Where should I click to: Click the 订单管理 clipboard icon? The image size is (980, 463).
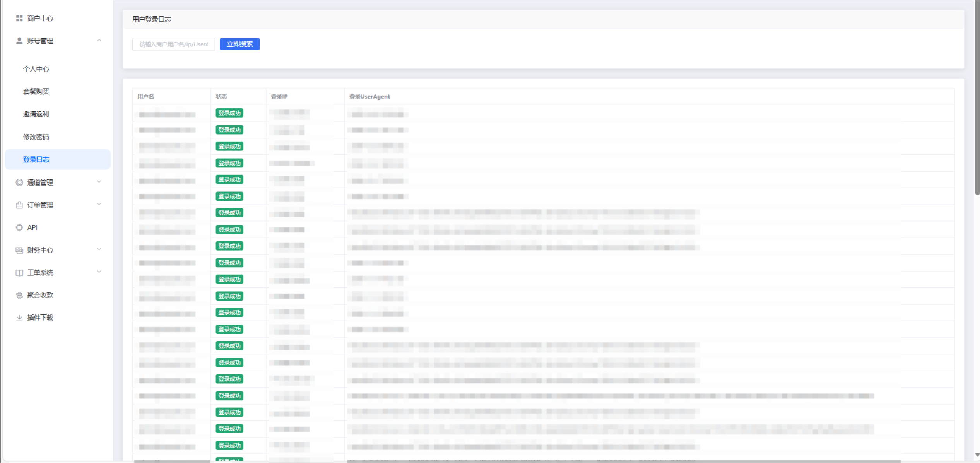pos(19,205)
